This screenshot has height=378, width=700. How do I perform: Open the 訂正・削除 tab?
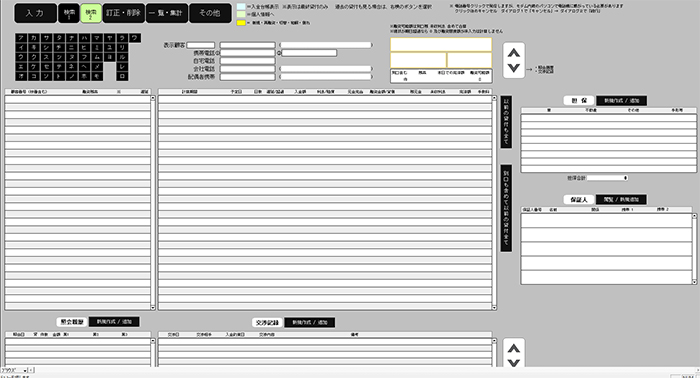click(x=124, y=13)
